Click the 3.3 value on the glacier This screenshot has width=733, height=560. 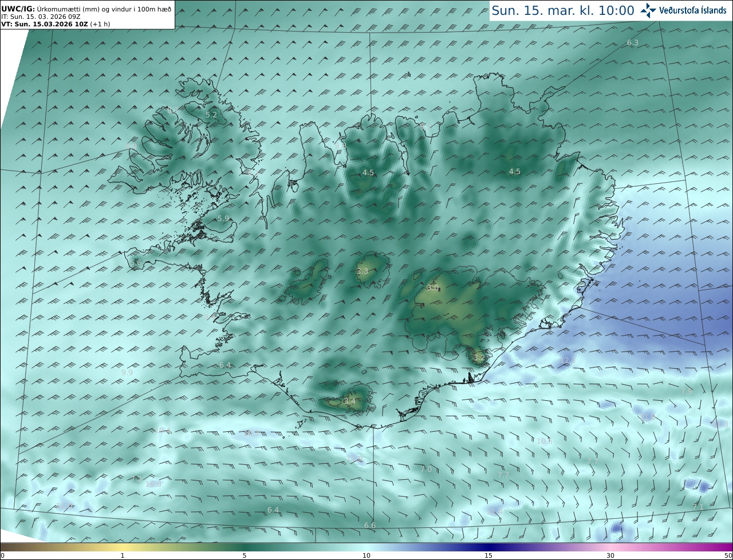362,271
